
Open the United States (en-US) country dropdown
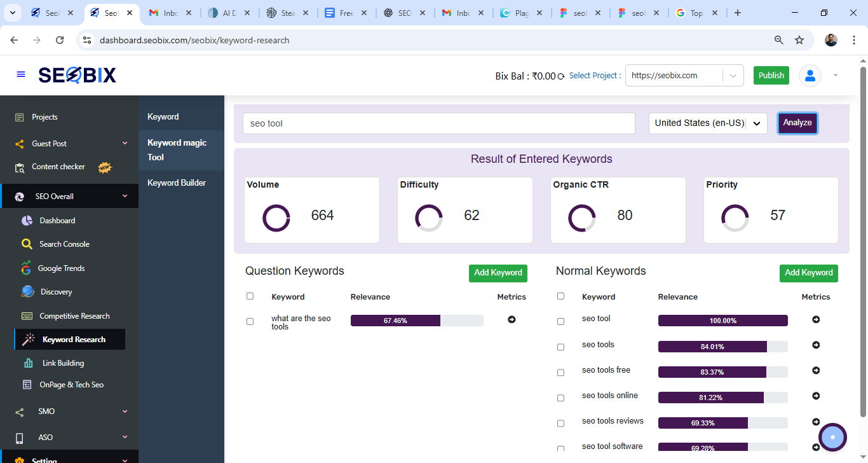[x=707, y=123]
